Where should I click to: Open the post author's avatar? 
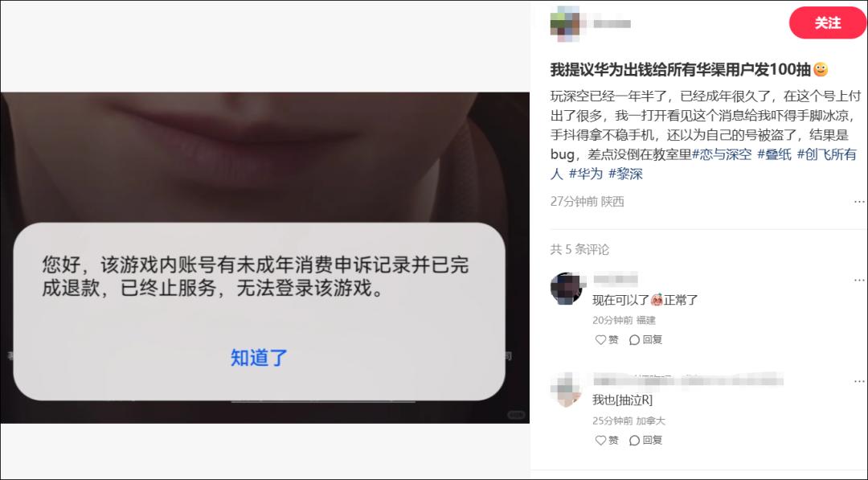click(x=565, y=24)
